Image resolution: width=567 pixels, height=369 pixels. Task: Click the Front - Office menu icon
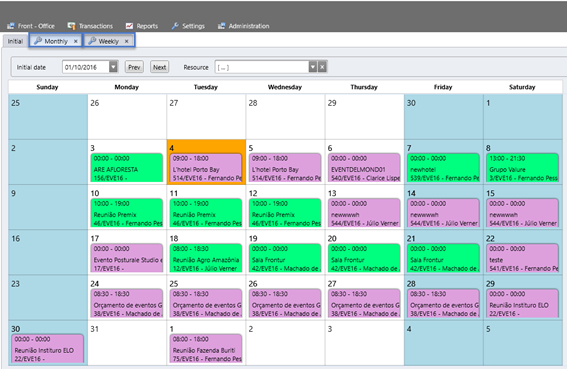pyautogui.click(x=11, y=26)
